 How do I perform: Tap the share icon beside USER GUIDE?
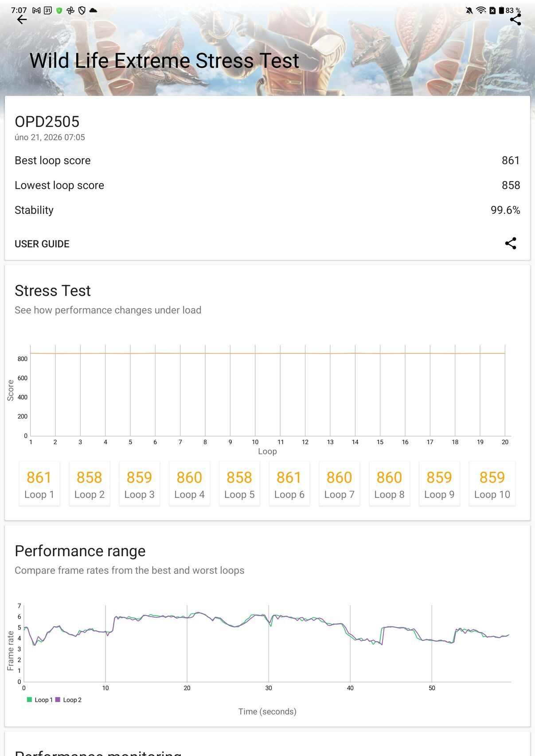[510, 243]
